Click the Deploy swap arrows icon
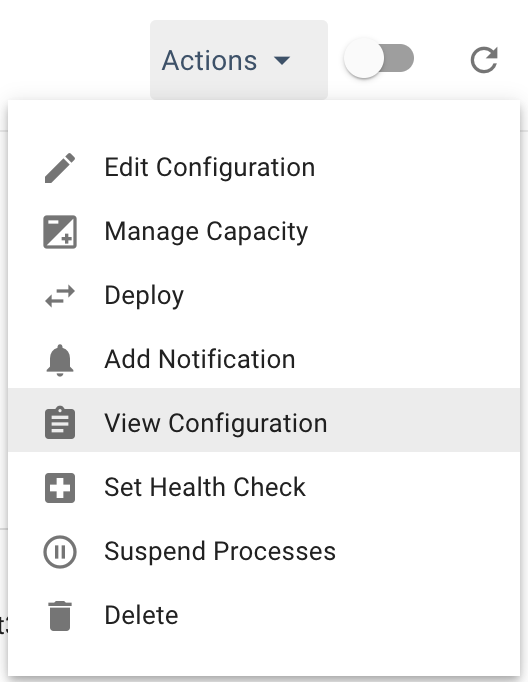 pyautogui.click(x=60, y=296)
